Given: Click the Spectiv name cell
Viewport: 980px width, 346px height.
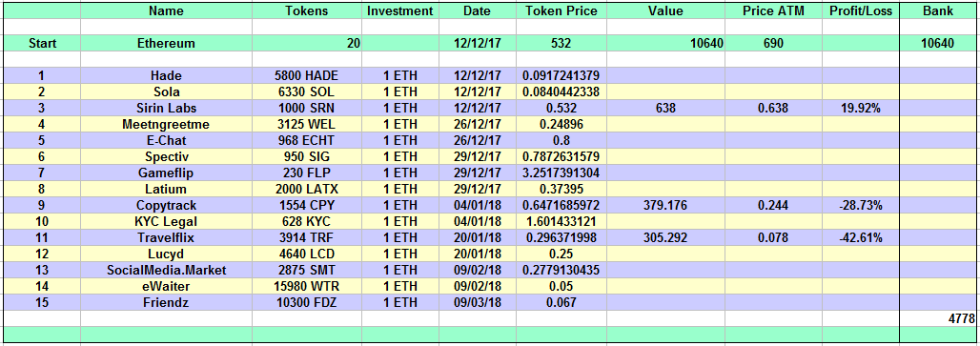Looking at the screenshot, I should pos(166,156).
